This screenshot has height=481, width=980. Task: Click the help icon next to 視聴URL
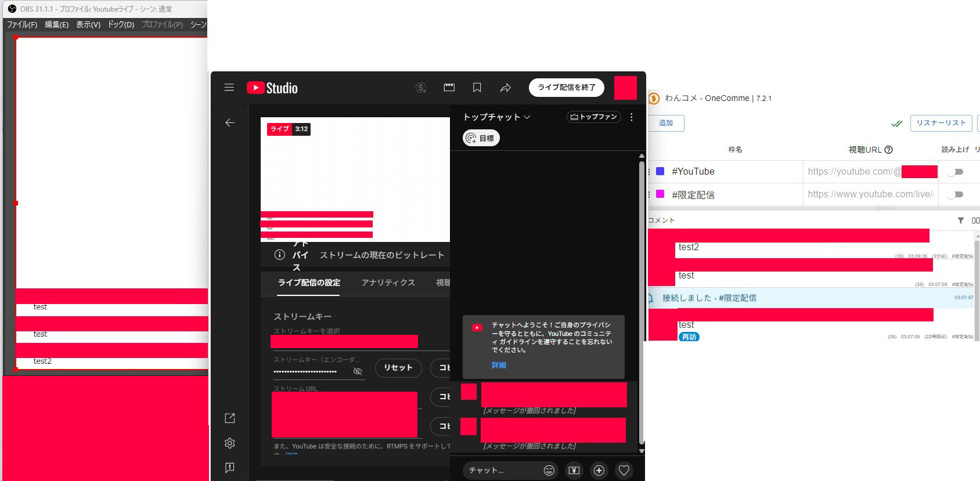888,150
